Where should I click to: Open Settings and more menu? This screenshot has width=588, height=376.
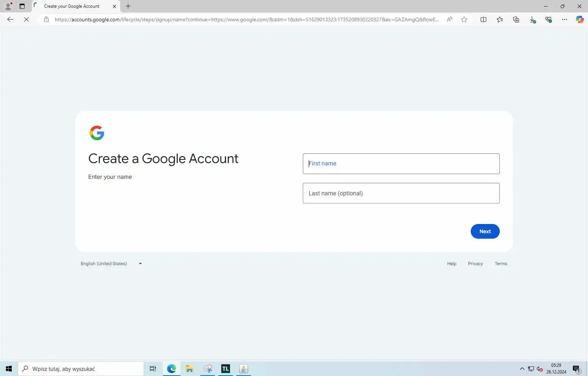[x=564, y=19]
